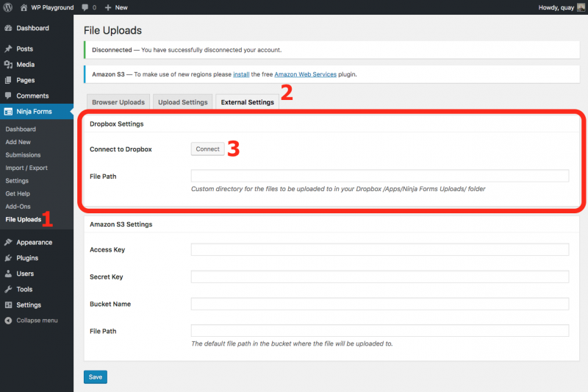588x392 pixels.
Task: Follow the install link in Amazon S3 notice
Action: tap(241, 74)
